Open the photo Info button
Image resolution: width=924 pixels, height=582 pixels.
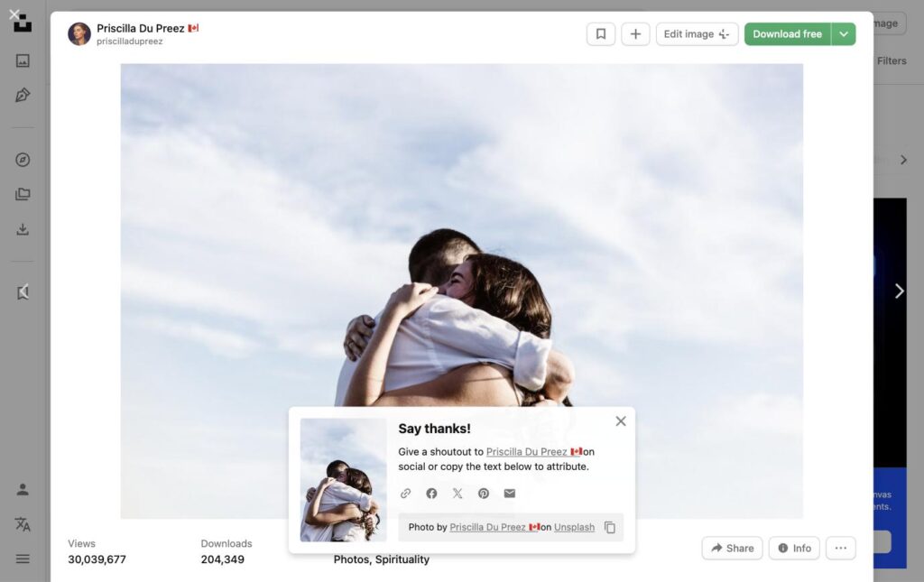(794, 548)
